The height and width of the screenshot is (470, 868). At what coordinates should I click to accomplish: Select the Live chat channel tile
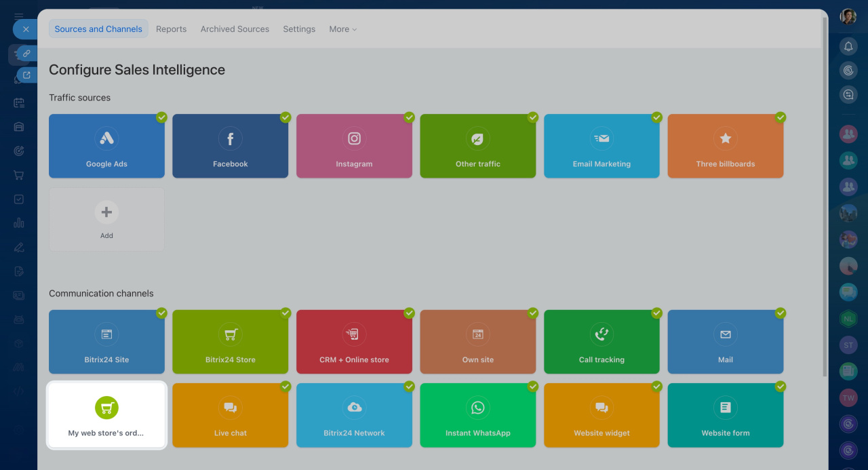[230, 415]
